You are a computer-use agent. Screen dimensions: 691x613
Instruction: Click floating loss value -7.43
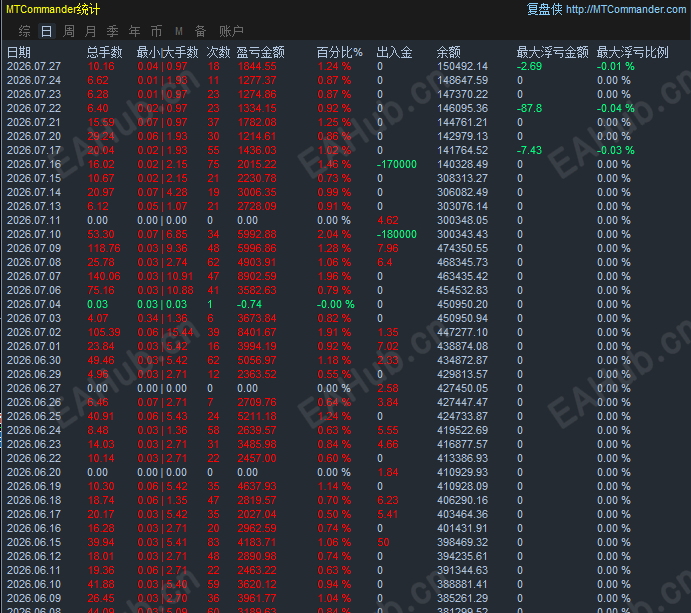tap(529, 150)
